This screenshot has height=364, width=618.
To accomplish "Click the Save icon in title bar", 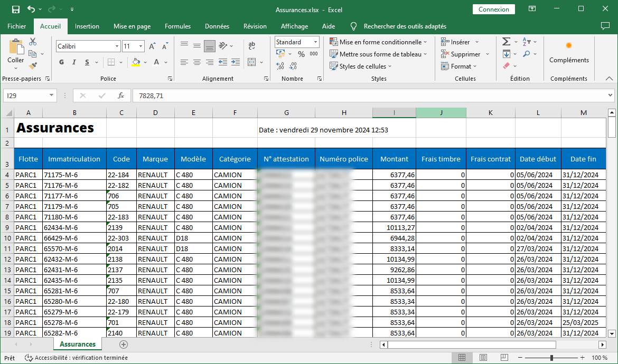I will [x=16, y=9].
